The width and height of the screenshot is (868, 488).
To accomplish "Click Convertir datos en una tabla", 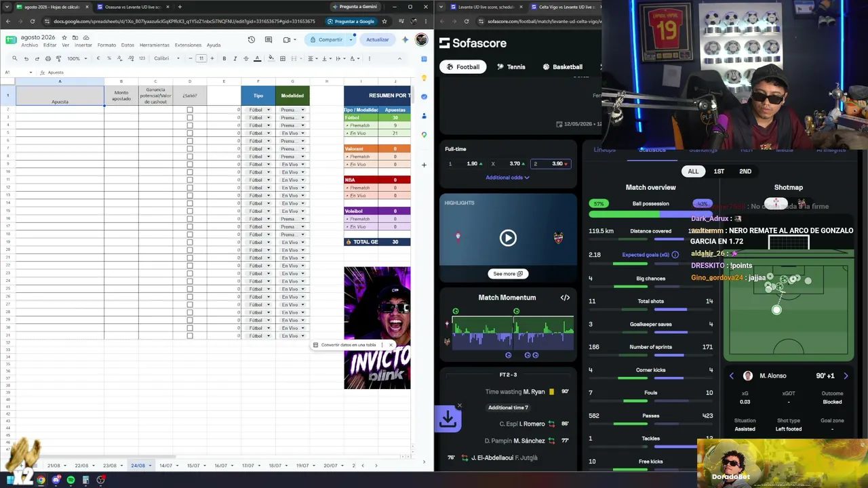I will 349,345.
